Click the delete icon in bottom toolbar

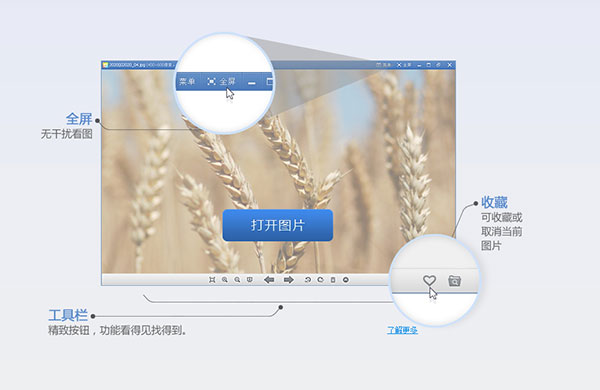click(333, 280)
